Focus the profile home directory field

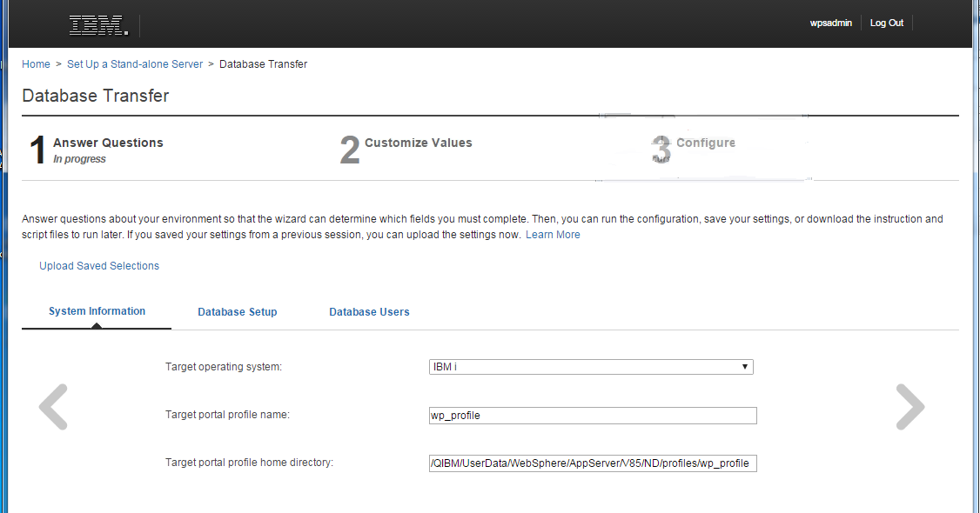coord(592,463)
